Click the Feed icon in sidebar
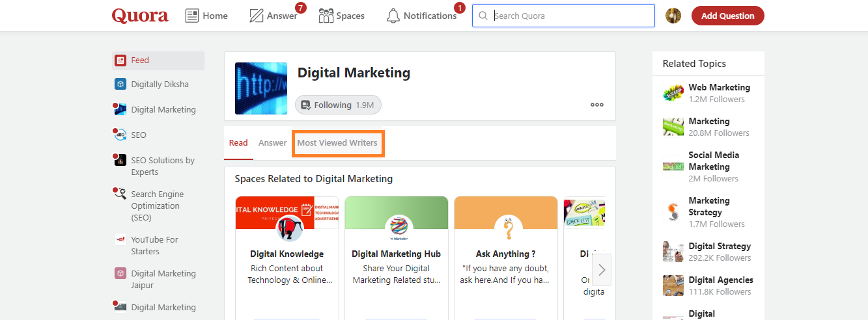868x320 pixels. pos(120,60)
